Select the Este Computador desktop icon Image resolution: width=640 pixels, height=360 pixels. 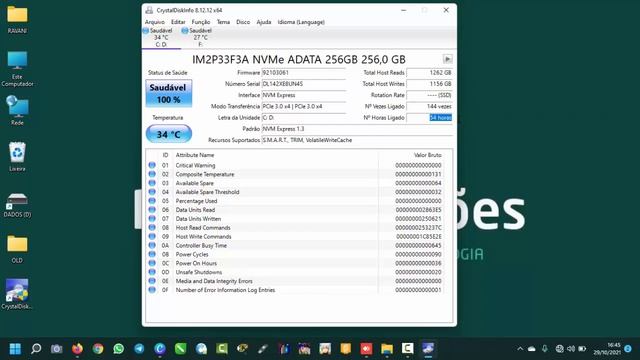tap(17, 69)
